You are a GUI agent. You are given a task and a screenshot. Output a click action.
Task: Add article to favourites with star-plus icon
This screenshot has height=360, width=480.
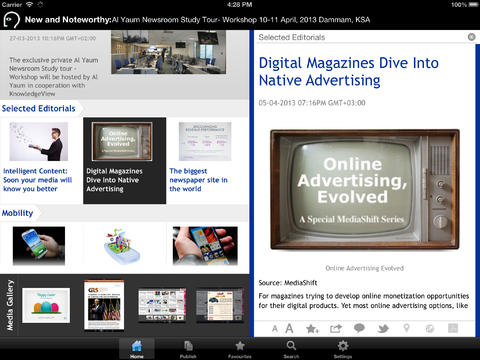(312, 329)
